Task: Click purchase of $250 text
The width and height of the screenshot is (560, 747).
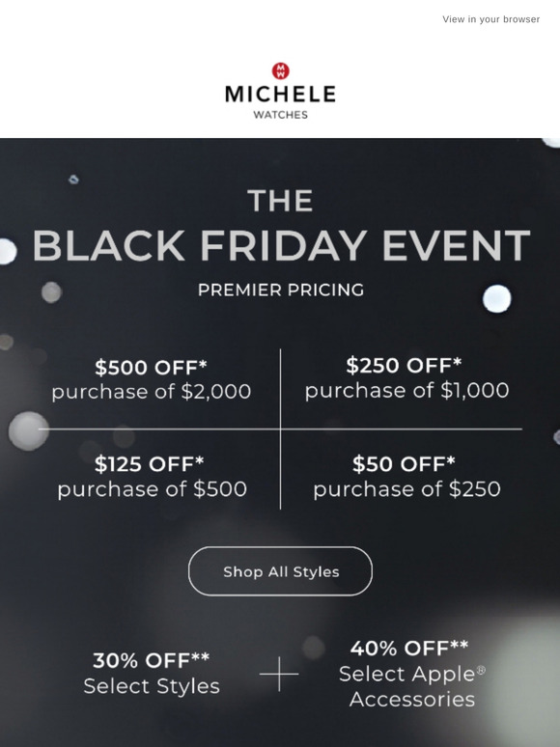Action: tap(407, 489)
